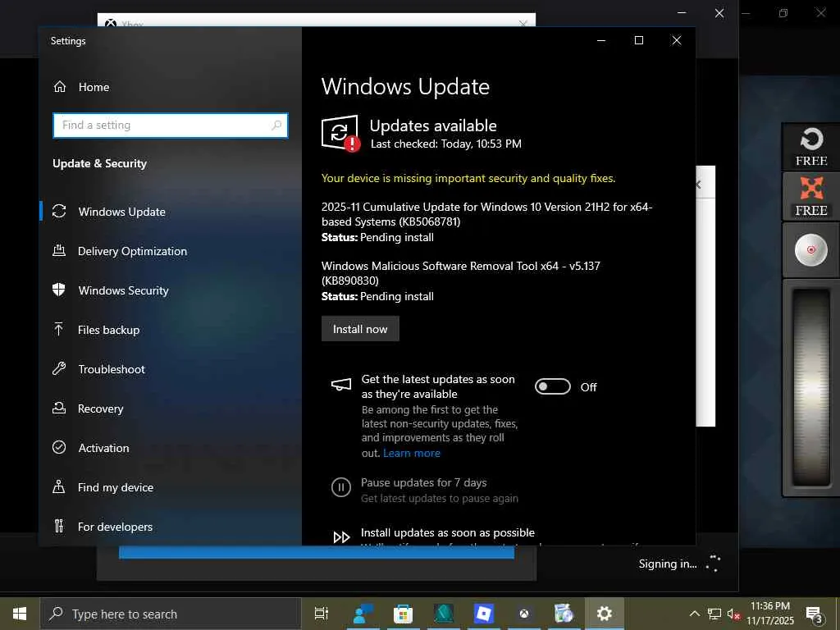Open the Files backup page

(x=108, y=330)
